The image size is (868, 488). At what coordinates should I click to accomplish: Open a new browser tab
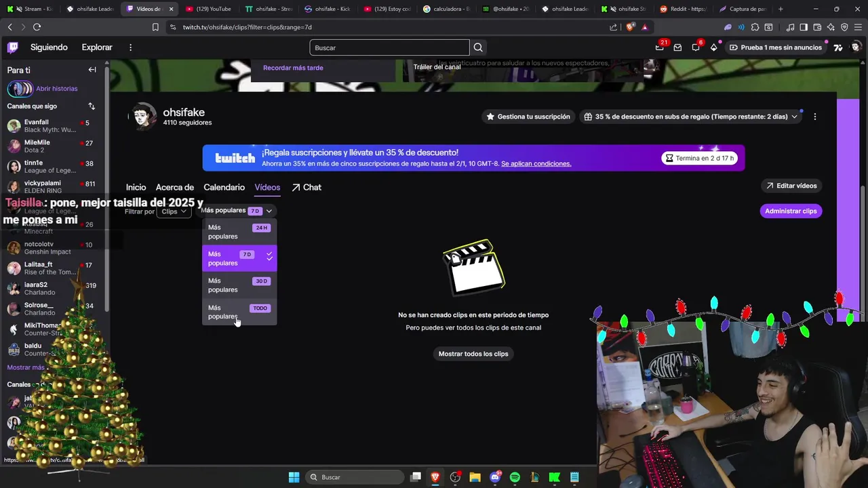(781, 9)
